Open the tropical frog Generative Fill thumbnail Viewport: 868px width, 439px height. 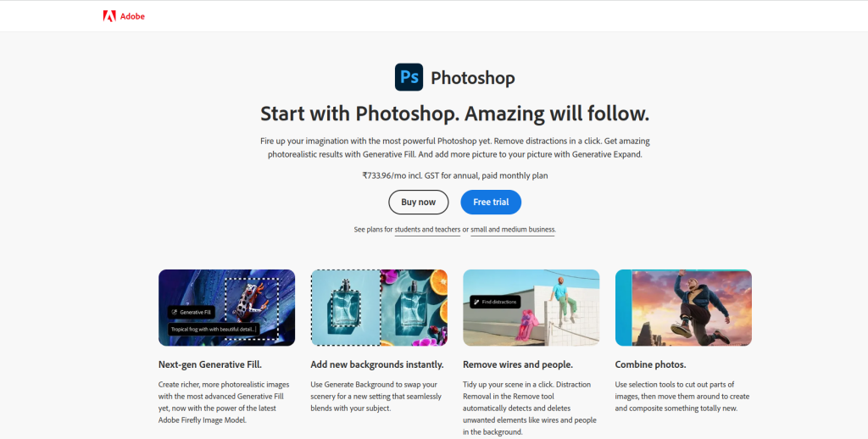226,308
